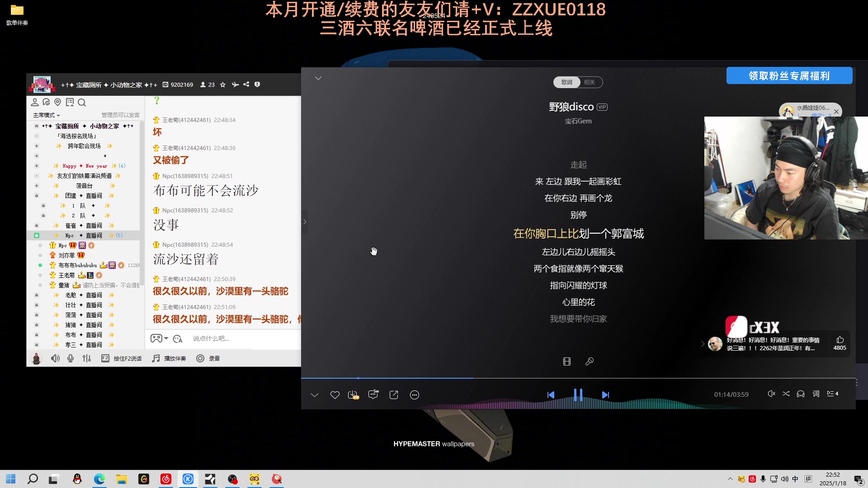Select the Npc 直播间 channel
Image resolution: width=868 pixels, height=488 pixels.
click(x=84, y=235)
